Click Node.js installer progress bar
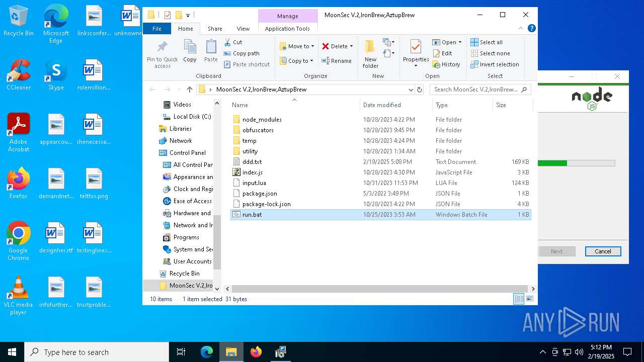 click(577, 163)
